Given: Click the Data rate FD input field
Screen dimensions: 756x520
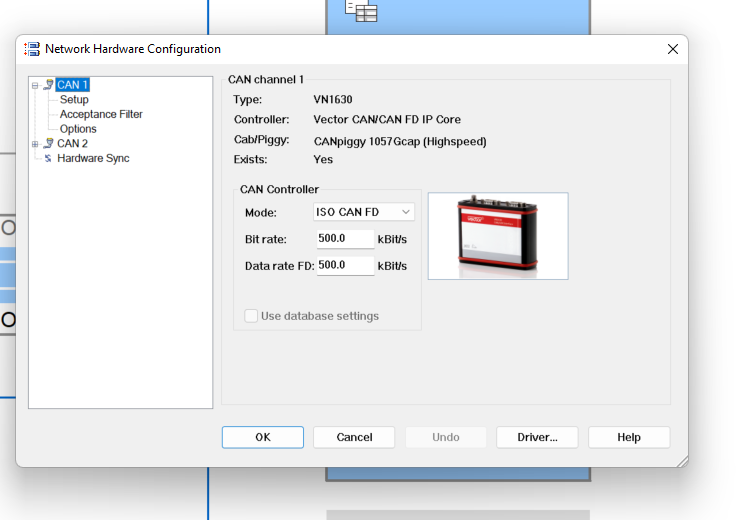Looking at the screenshot, I should 345,266.
